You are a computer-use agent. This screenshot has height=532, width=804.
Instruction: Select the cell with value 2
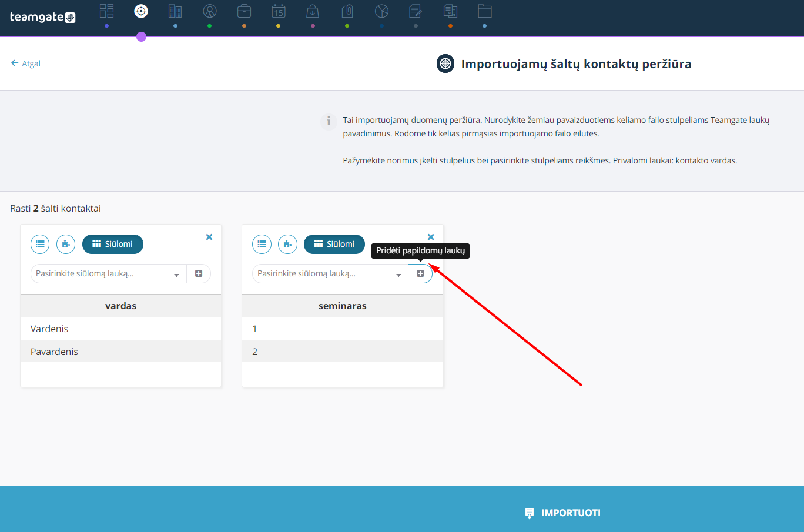click(343, 352)
